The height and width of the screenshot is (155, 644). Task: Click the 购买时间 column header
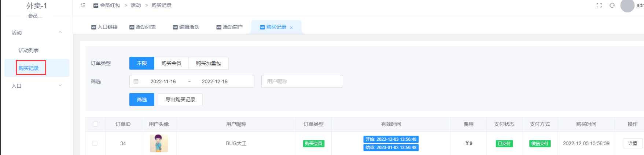(586, 124)
